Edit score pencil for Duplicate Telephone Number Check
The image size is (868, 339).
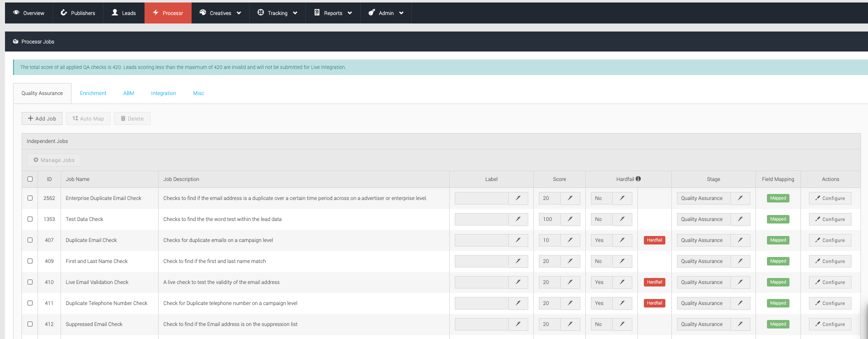tap(570, 303)
